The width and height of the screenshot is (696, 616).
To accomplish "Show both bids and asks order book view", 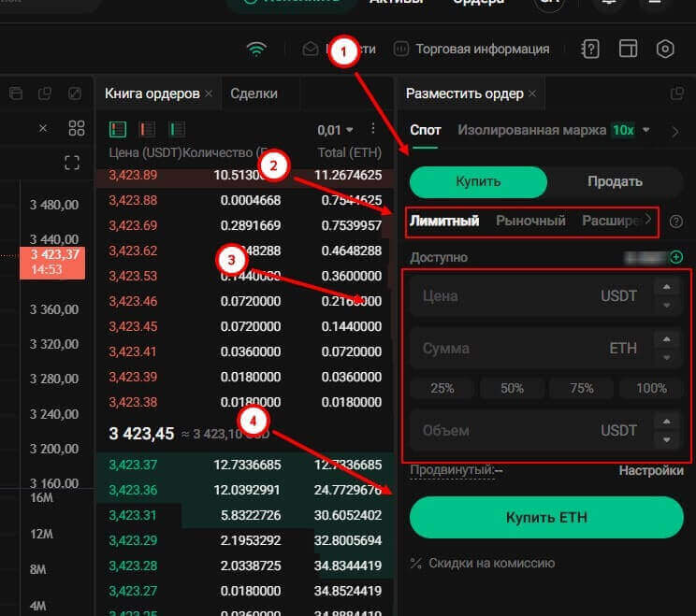I will point(118,129).
